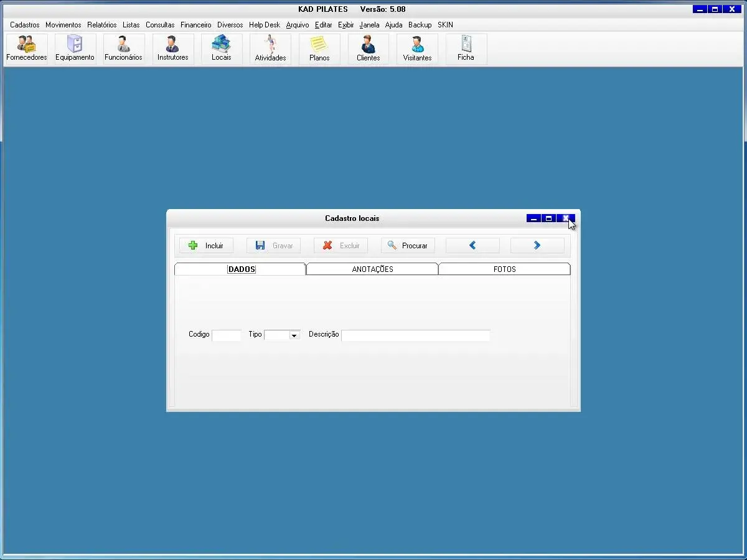747x560 pixels.
Task: Open the Locais toolbar icon
Action: click(222, 49)
